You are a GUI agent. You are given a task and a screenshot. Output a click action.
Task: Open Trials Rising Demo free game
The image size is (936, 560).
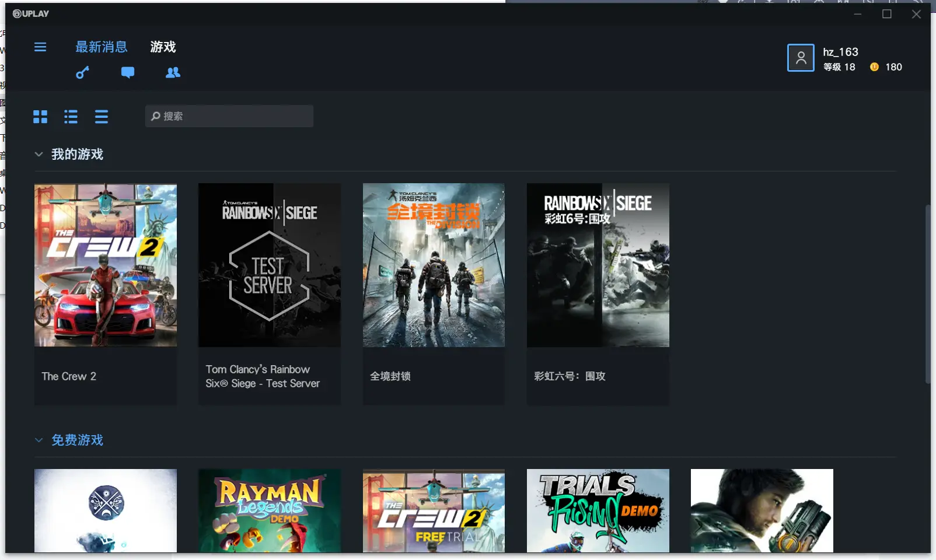coord(598,511)
